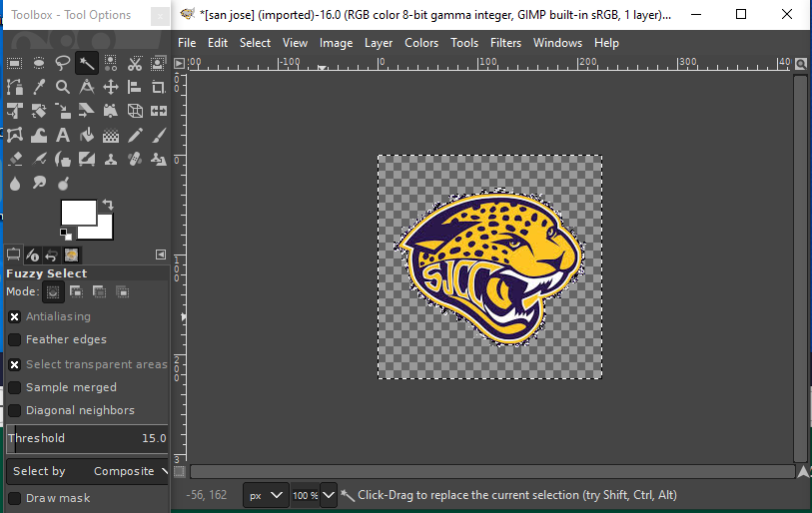Pick the Select by Color tool

point(110,63)
